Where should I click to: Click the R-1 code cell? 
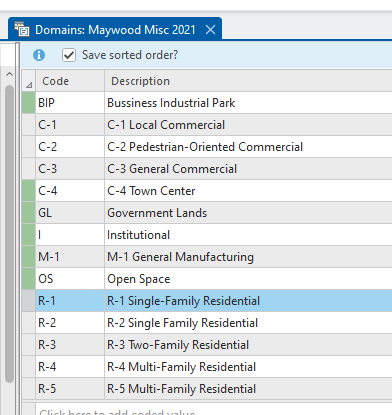tap(70, 301)
